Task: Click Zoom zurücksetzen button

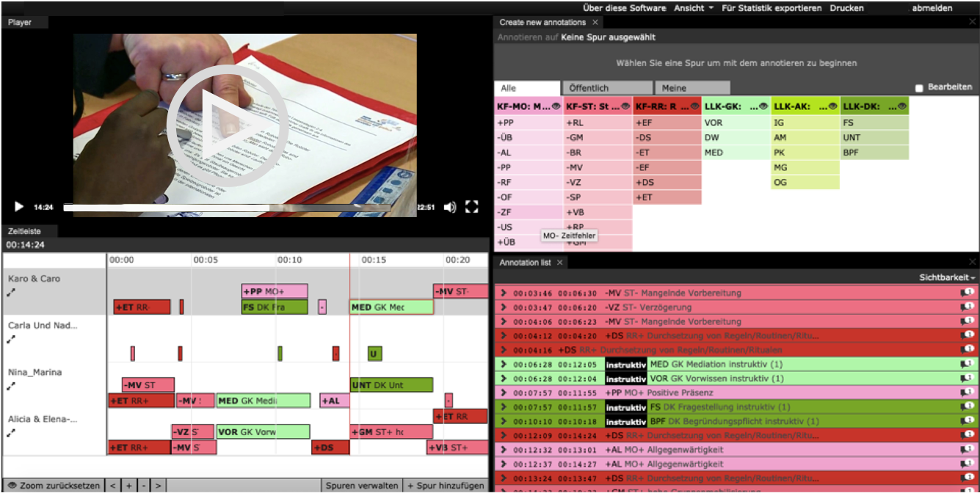Action: pyautogui.click(x=54, y=486)
